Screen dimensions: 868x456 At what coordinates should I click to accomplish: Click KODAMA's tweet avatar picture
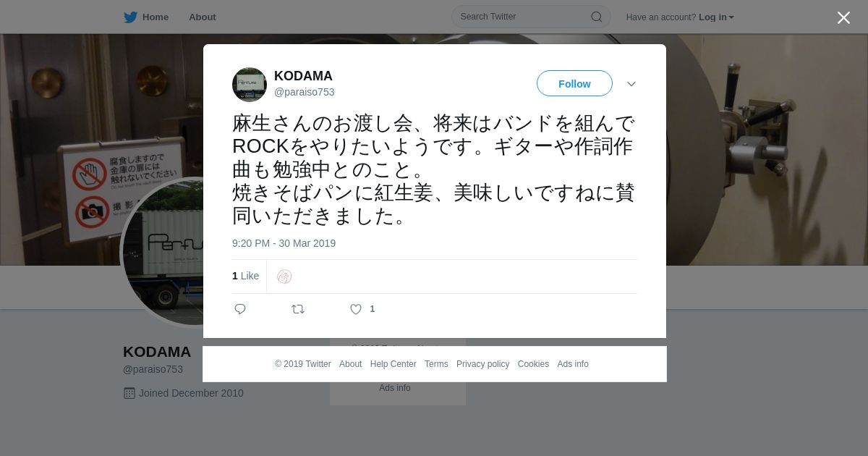[x=250, y=85]
